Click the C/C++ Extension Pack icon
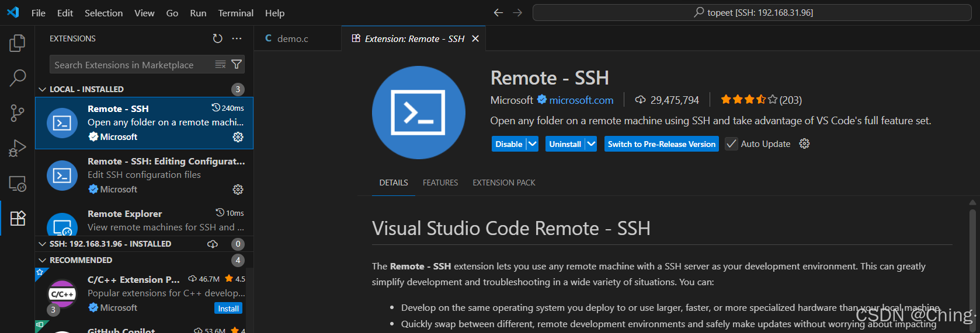Viewport: 980px width, 333px height. (62, 294)
